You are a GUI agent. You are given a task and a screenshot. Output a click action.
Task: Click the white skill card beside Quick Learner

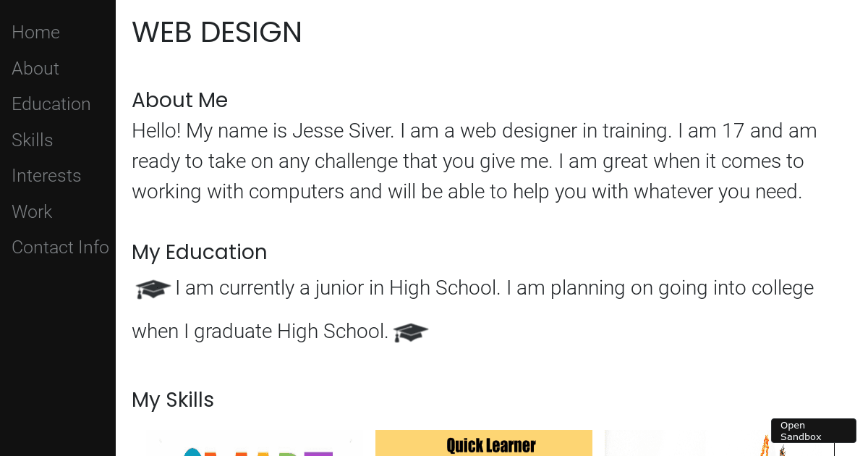(x=655, y=443)
